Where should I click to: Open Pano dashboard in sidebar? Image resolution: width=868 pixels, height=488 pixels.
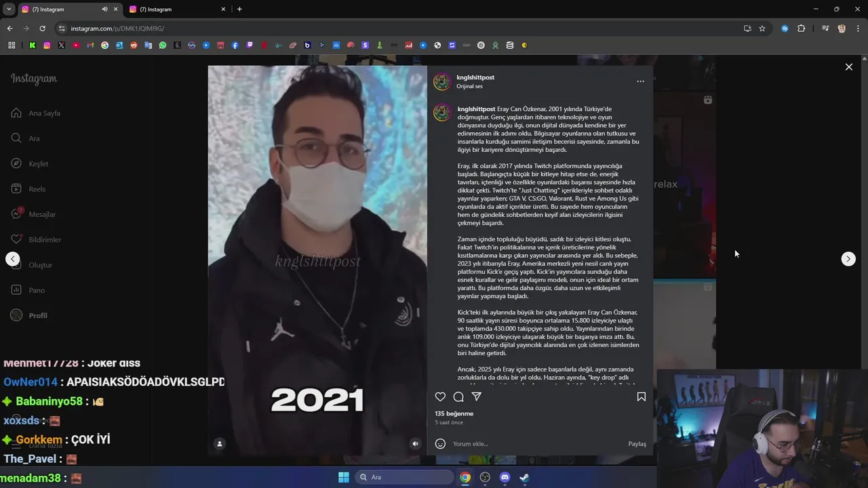point(28,290)
